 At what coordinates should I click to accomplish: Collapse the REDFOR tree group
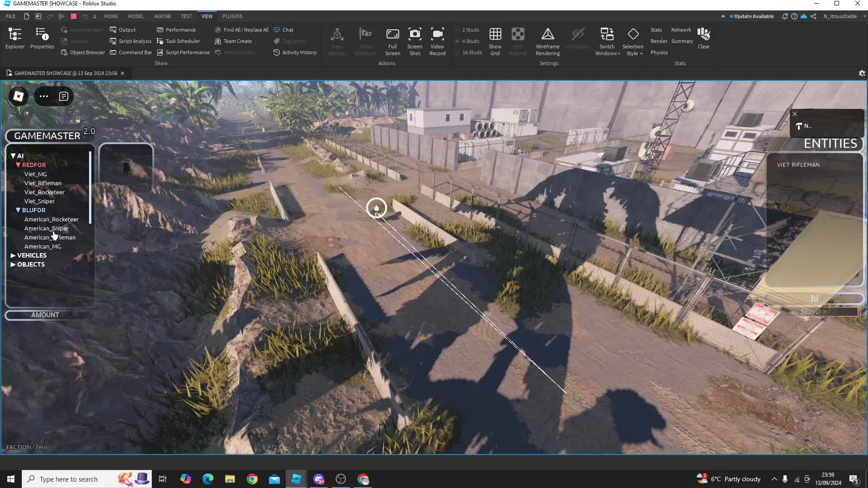(18, 165)
